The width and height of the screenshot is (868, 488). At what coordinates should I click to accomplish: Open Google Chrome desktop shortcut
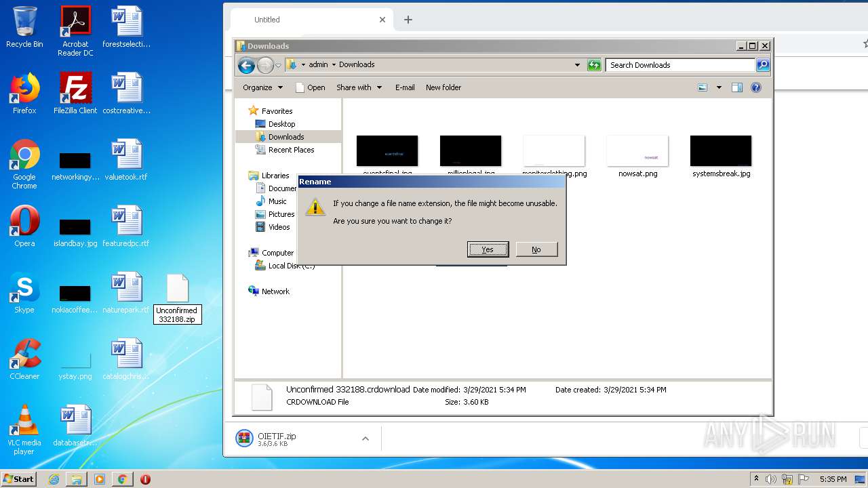coord(24,164)
